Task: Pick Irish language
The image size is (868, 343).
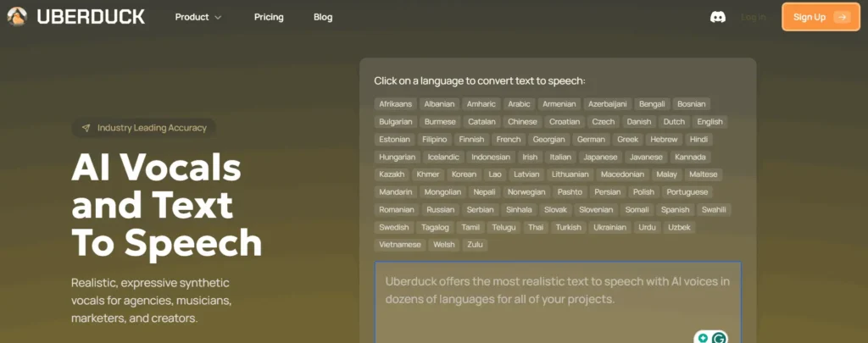Action: pos(530,158)
